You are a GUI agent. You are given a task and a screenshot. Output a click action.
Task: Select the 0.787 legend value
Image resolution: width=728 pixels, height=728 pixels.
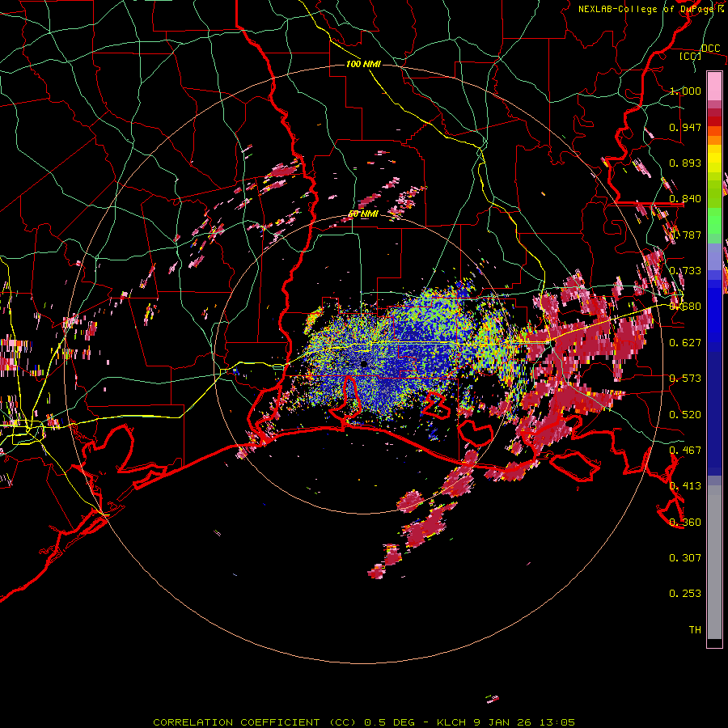pos(685,235)
